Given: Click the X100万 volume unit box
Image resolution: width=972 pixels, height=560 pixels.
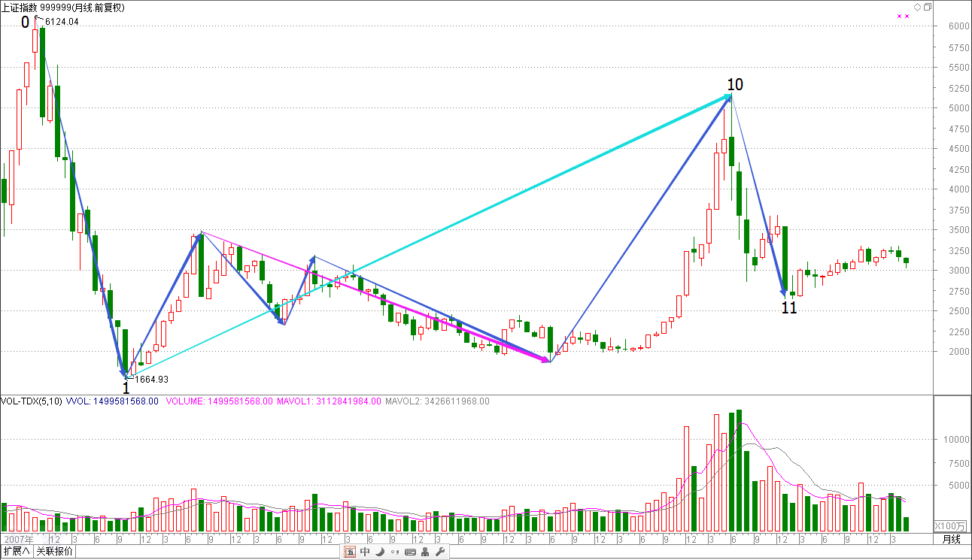Looking at the screenshot, I should click(x=951, y=525).
